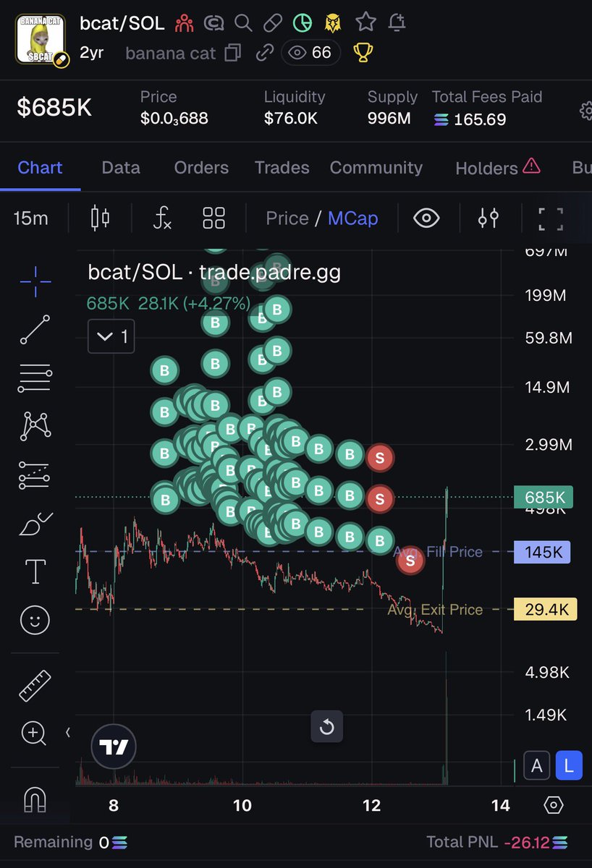Click the Supply 996M stat
The width and height of the screenshot is (592, 868).
coord(392,109)
